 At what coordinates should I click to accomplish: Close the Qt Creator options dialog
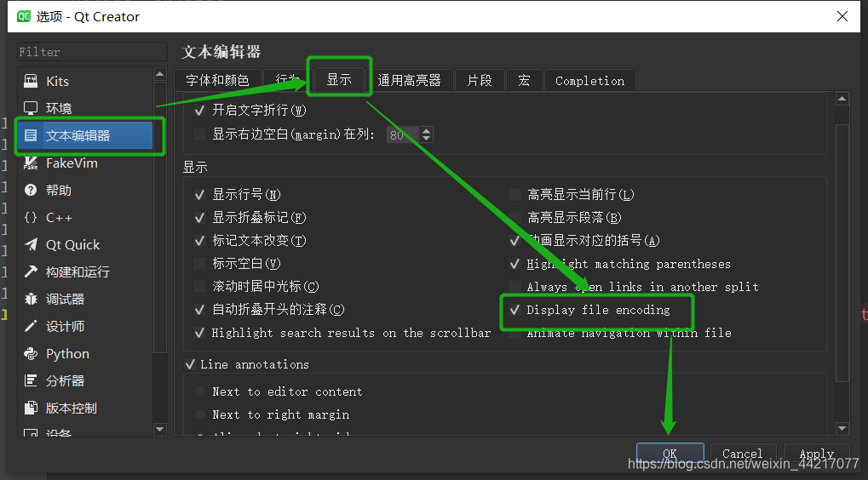pos(842,16)
